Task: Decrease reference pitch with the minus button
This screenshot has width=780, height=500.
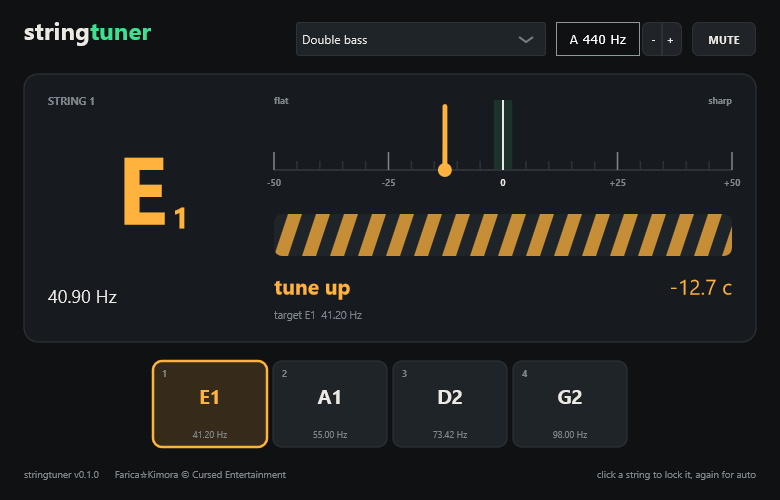Action: pos(653,40)
